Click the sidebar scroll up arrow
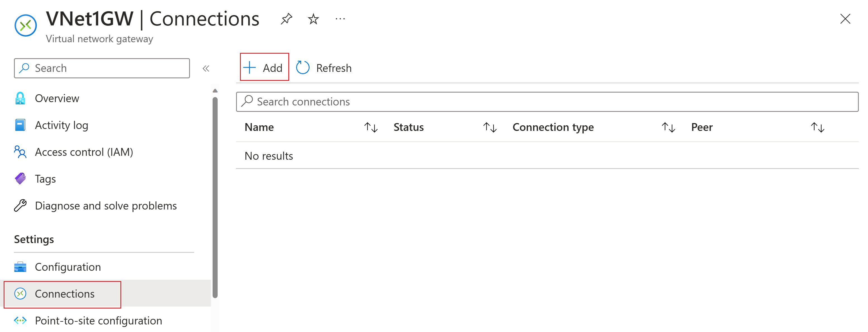 215,90
